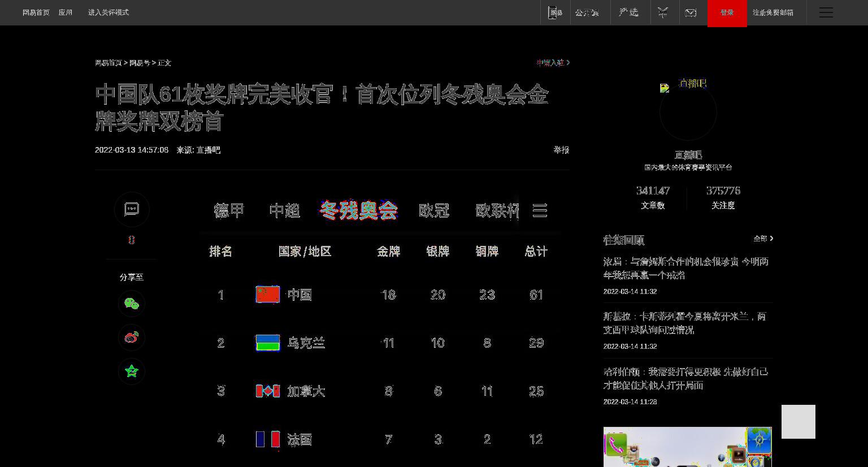Click Ukraine's total 29
Screen dimensions: 868x467
[x=536, y=343]
